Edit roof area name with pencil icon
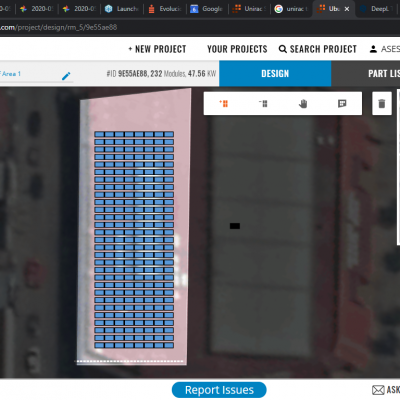This screenshot has width=400, height=400. [66, 76]
